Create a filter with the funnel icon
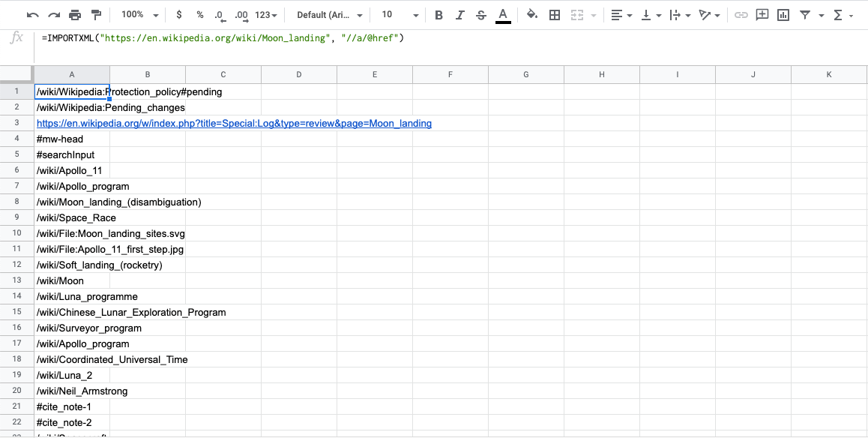 (x=806, y=15)
